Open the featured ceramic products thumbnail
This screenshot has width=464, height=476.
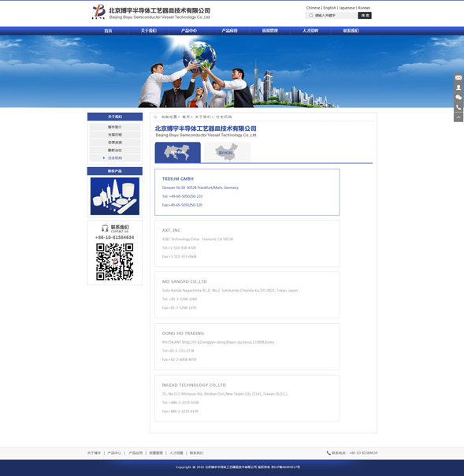(x=115, y=196)
